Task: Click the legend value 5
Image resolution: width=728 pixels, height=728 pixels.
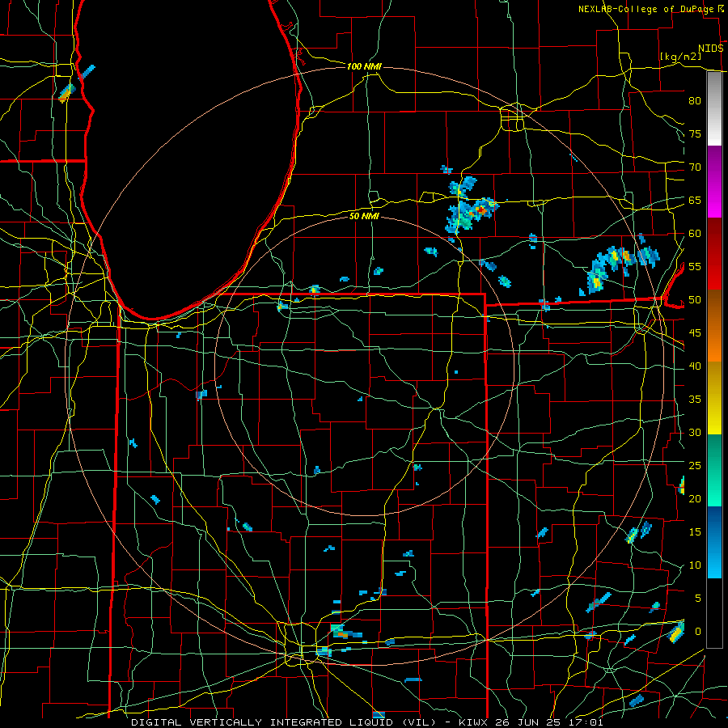Action: click(x=698, y=599)
